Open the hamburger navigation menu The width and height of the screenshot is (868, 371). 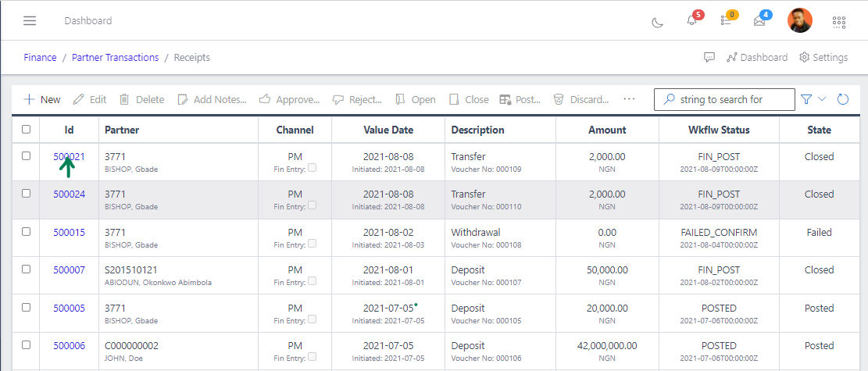coord(30,21)
